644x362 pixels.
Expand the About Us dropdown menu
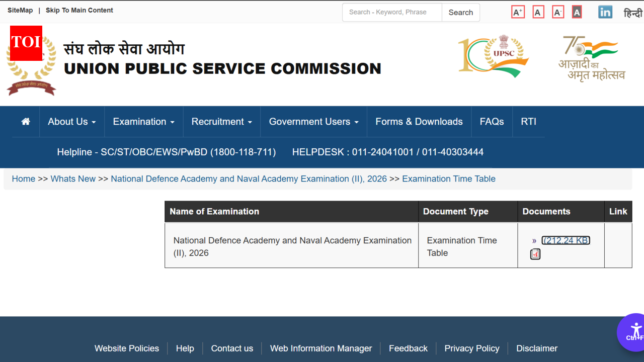click(x=71, y=122)
